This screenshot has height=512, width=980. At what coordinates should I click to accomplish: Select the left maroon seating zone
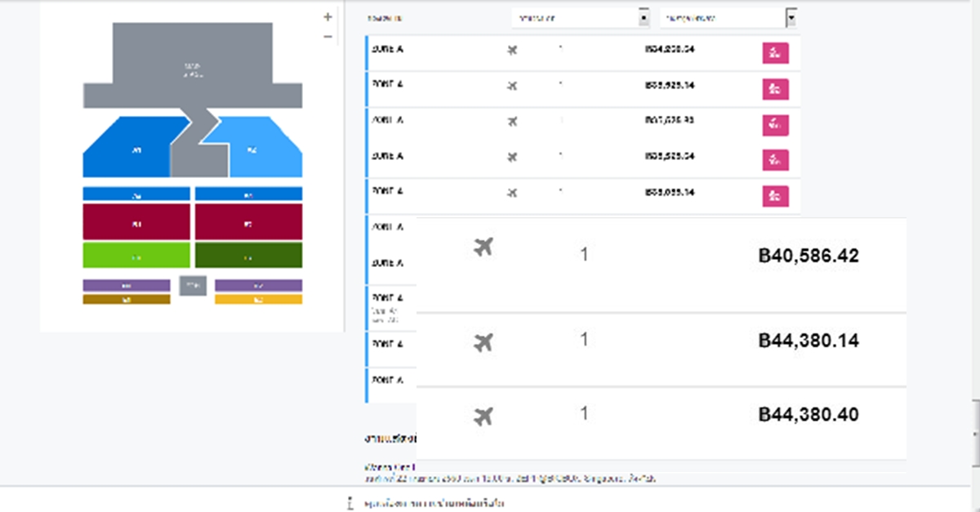[136, 221]
